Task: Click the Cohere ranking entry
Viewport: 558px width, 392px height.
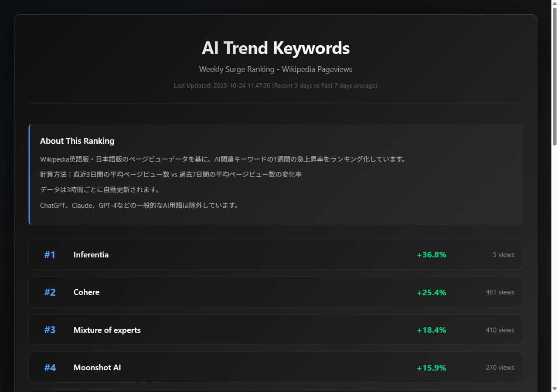Action: (86, 292)
